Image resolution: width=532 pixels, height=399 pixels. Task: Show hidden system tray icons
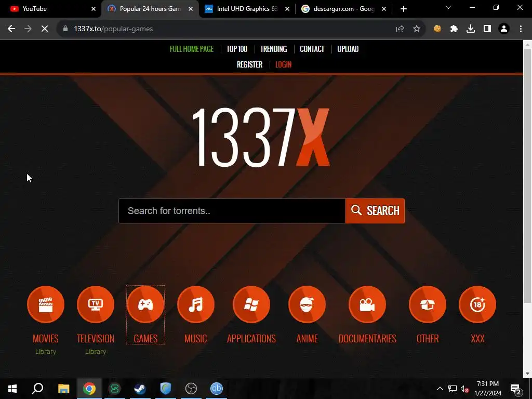[x=440, y=389]
